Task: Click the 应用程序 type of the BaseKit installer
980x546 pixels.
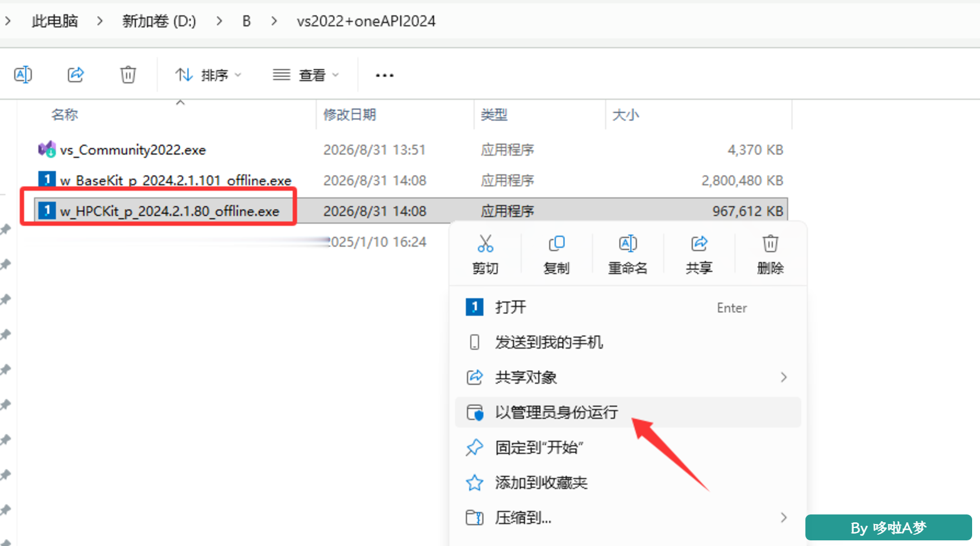Action: pyautogui.click(x=507, y=180)
